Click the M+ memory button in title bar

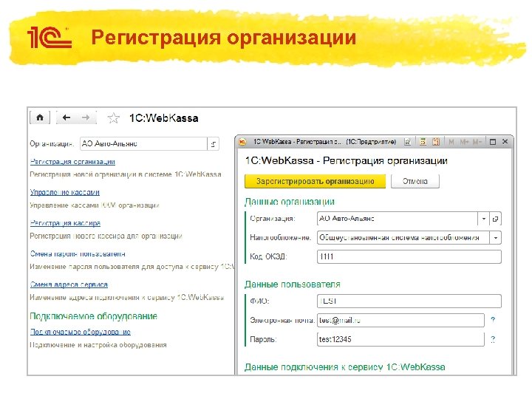coord(464,142)
